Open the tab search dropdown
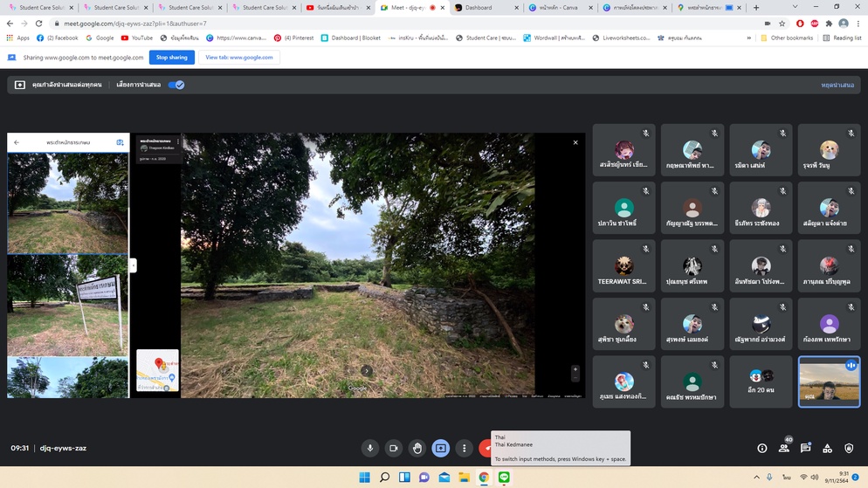Image resolution: width=868 pixels, height=488 pixels. [795, 7]
